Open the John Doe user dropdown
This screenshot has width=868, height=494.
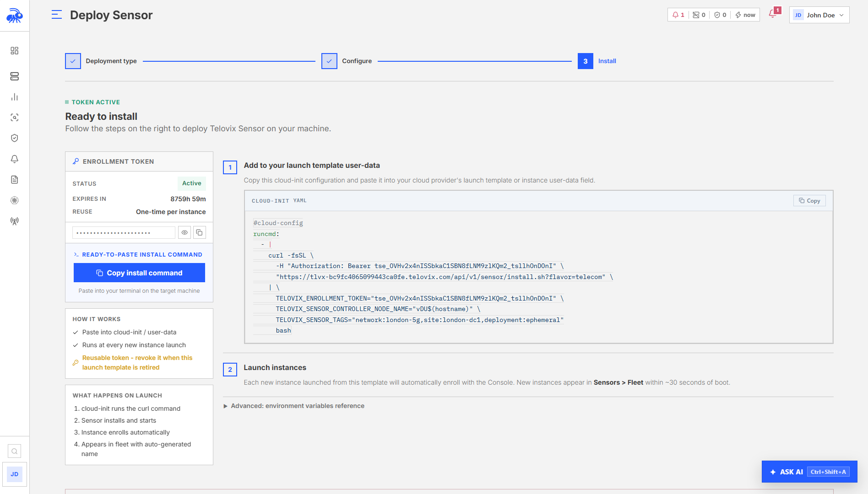click(819, 15)
